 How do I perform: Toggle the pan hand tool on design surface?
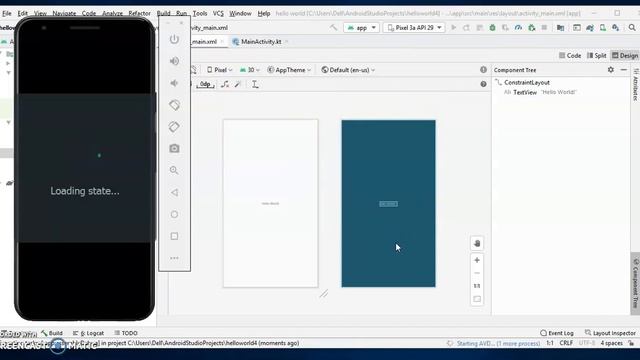click(x=477, y=244)
